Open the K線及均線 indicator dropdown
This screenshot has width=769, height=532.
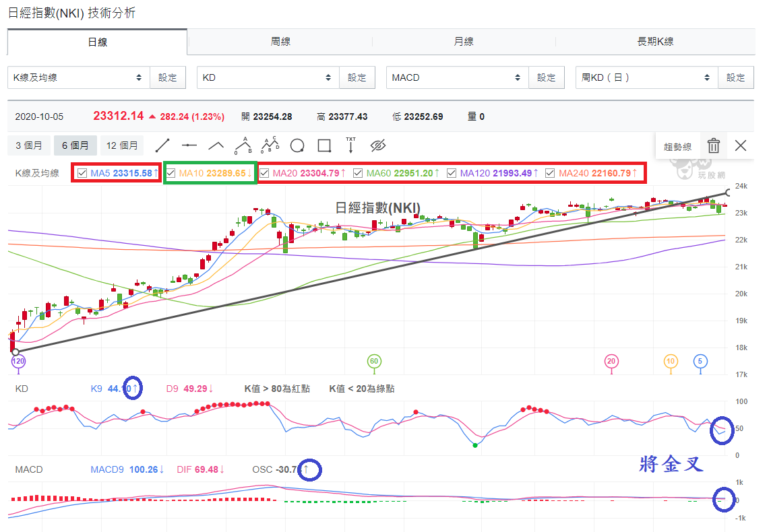(x=78, y=77)
